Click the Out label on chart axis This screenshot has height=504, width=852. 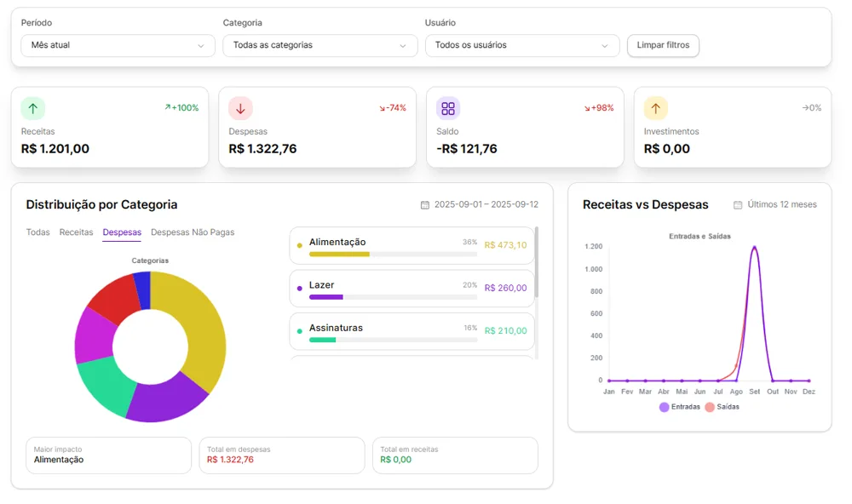pyautogui.click(x=773, y=392)
